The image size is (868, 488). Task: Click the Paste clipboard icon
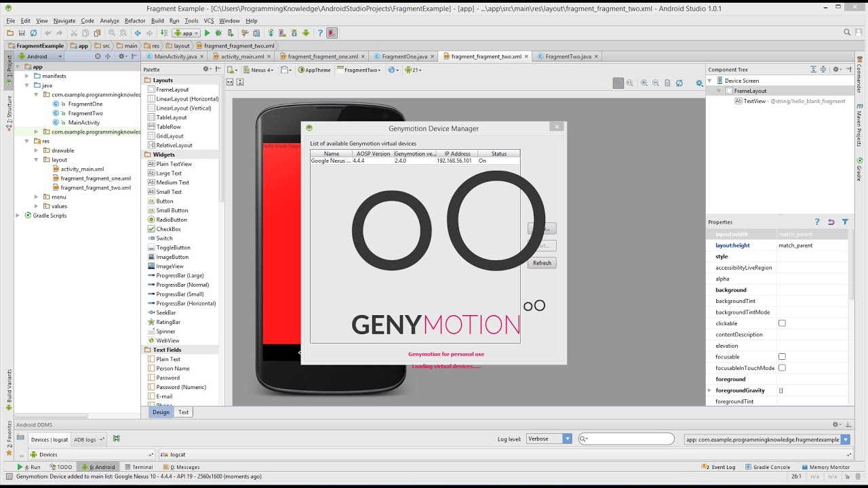click(x=98, y=33)
